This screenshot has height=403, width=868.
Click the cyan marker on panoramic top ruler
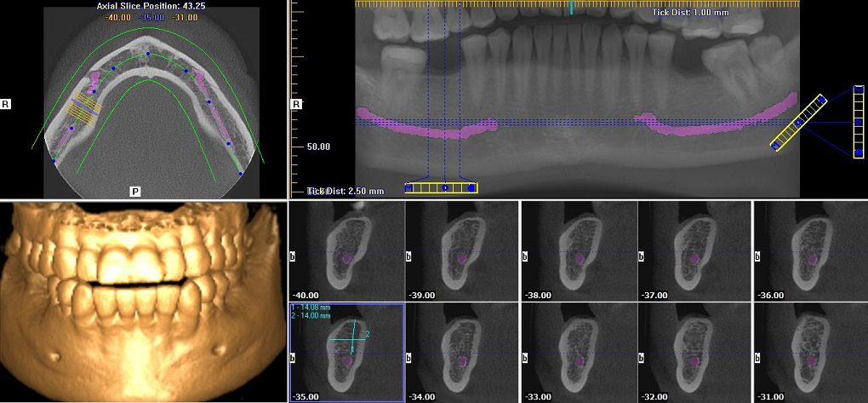pyautogui.click(x=572, y=7)
